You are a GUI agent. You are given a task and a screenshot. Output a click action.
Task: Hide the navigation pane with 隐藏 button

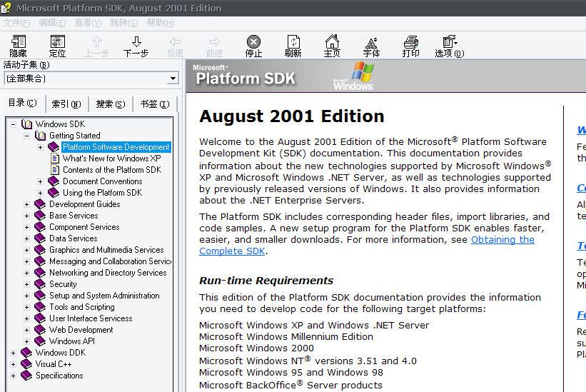tap(18, 46)
